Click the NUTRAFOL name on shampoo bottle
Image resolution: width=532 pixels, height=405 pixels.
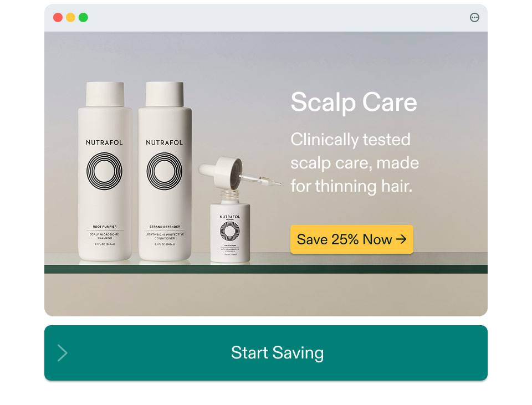[x=104, y=142]
